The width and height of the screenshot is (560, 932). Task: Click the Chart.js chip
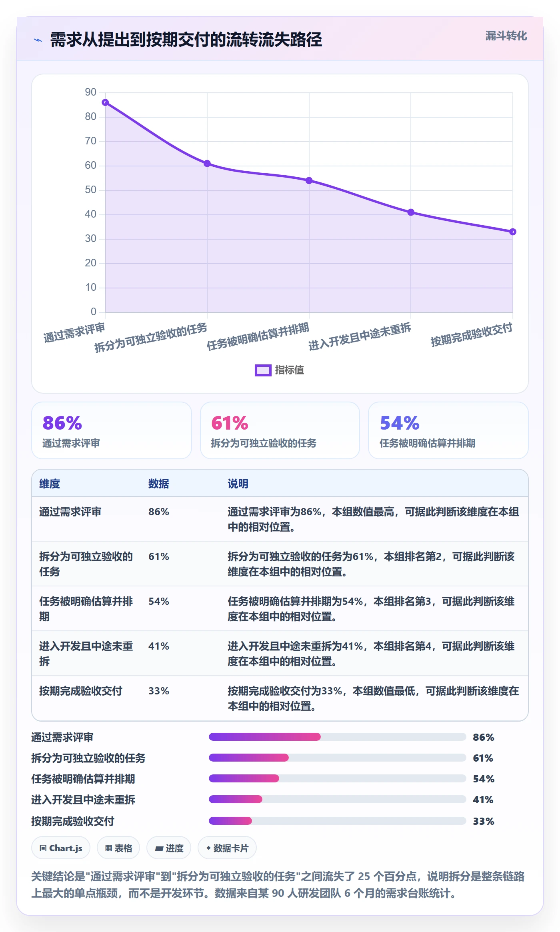(61, 848)
